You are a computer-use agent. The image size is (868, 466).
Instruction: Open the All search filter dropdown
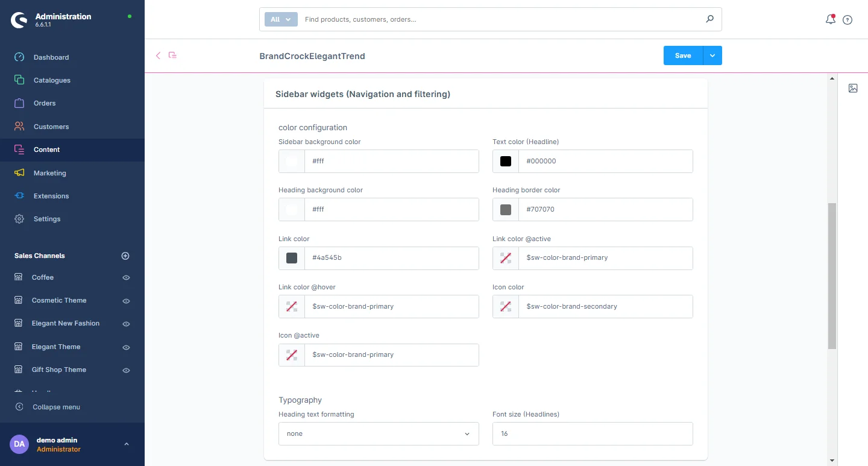click(x=281, y=19)
